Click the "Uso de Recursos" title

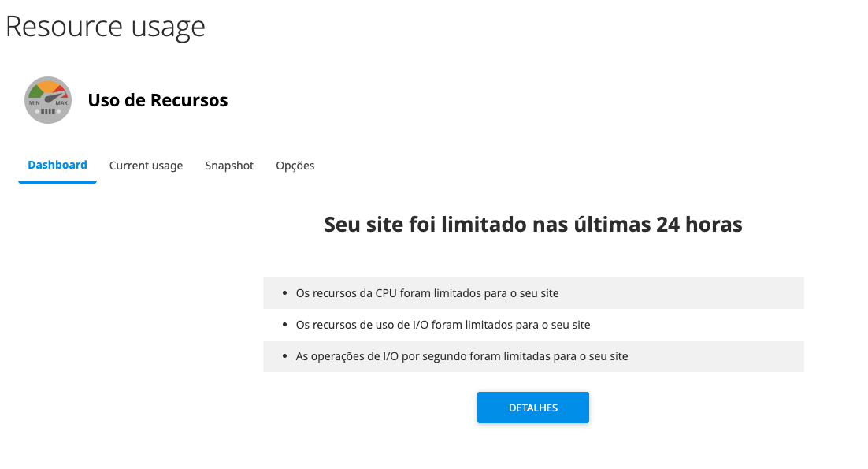(x=158, y=100)
